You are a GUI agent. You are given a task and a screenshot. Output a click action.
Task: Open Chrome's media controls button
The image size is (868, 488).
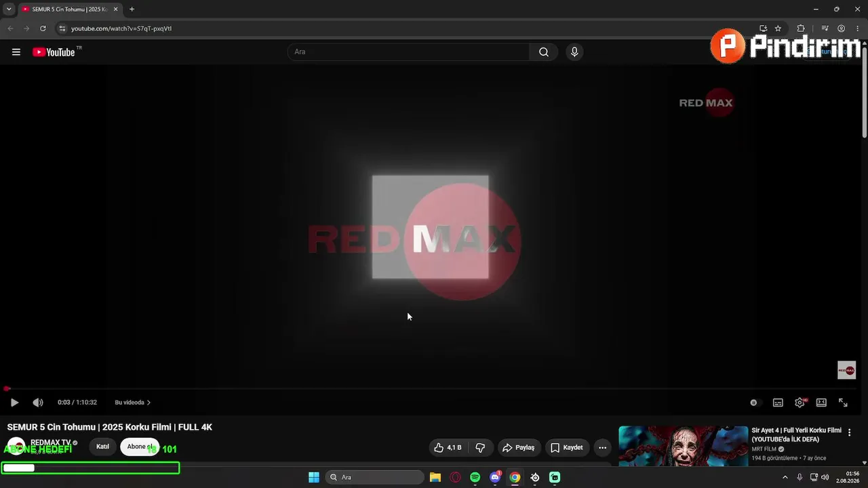tap(825, 28)
